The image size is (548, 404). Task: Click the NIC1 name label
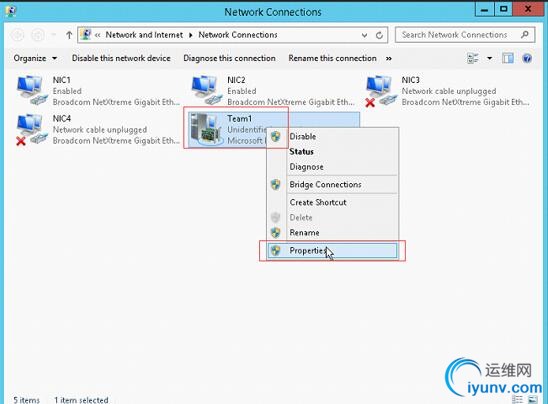(62, 80)
